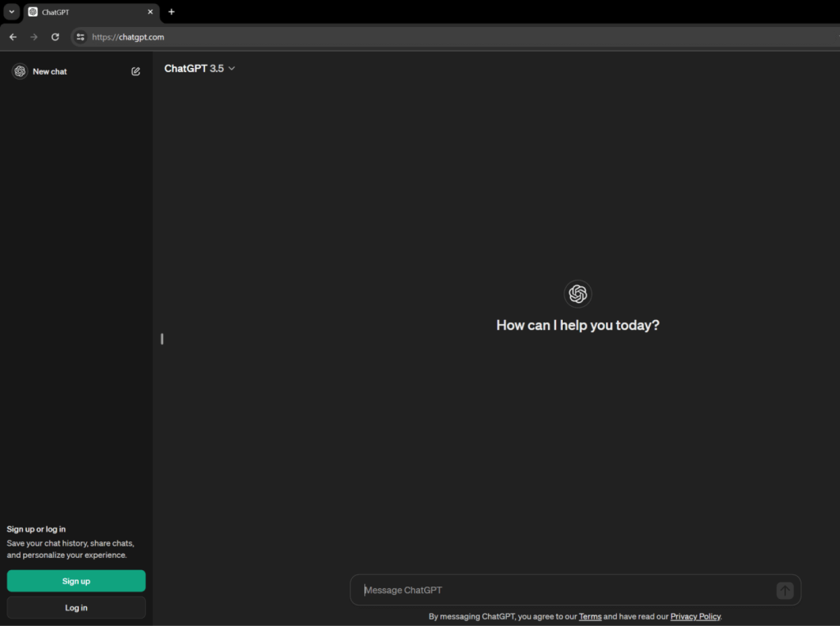840x626 pixels.
Task: Click the new chat compose pencil icon
Action: [135, 71]
